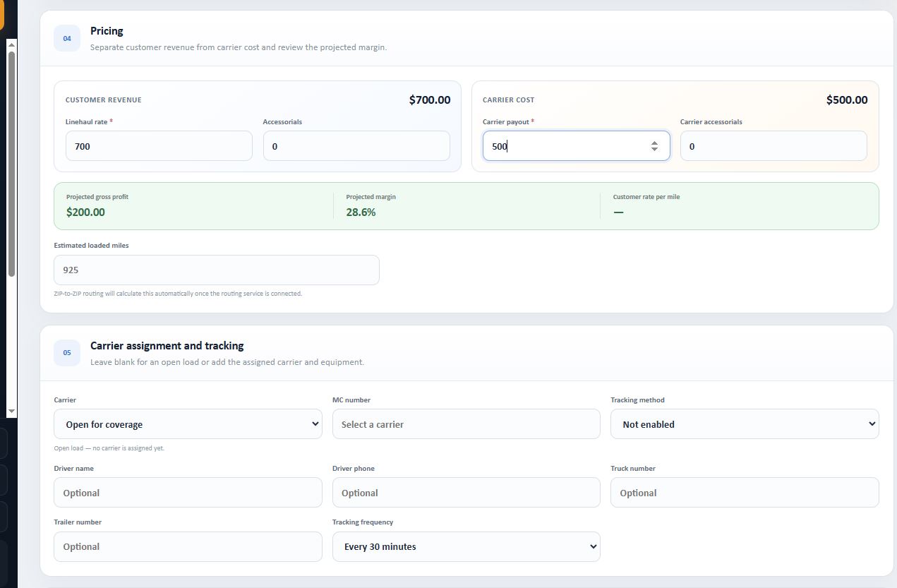The image size is (897, 588).
Task: Click the 04 step badge
Action: pyautogui.click(x=67, y=38)
